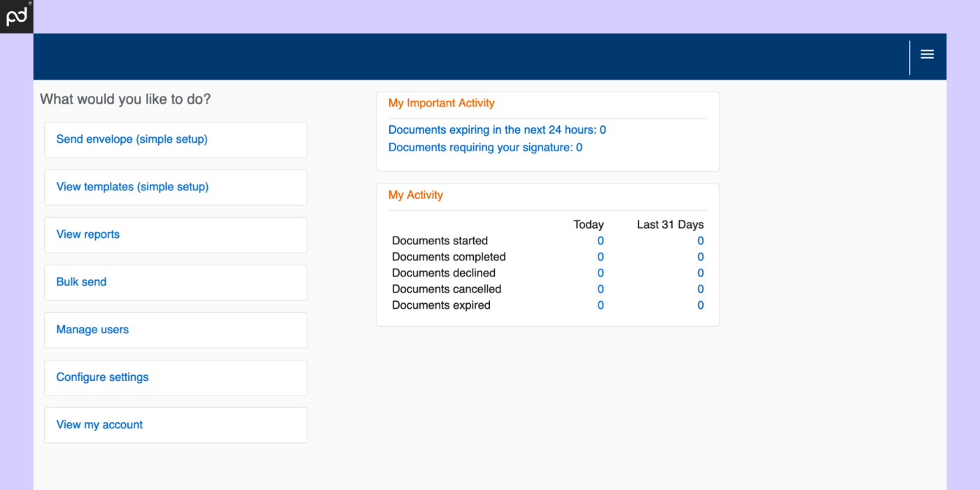The height and width of the screenshot is (490, 980).
Task: Open Configure settings
Action: (x=102, y=377)
